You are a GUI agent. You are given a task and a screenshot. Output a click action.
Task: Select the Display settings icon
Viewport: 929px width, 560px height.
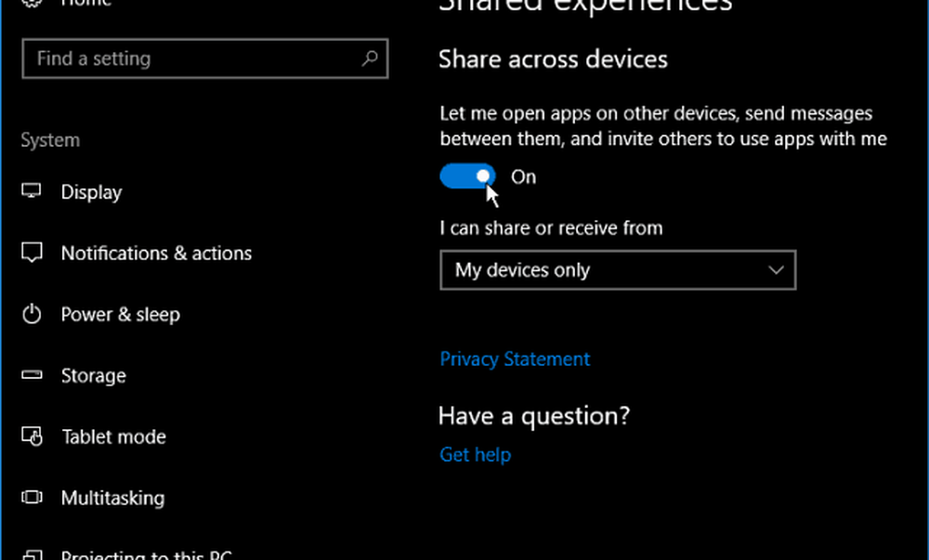32,191
